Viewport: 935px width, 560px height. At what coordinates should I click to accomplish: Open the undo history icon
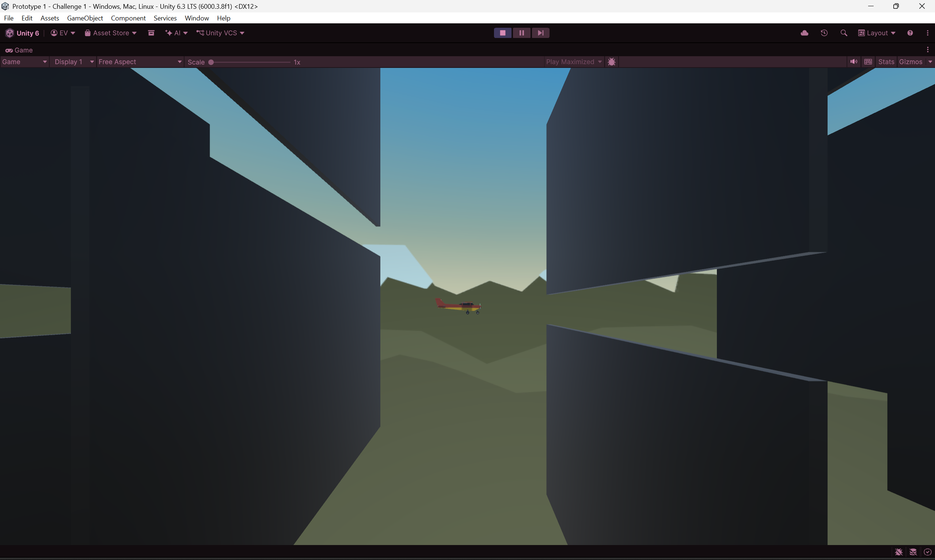coord(824,33)
